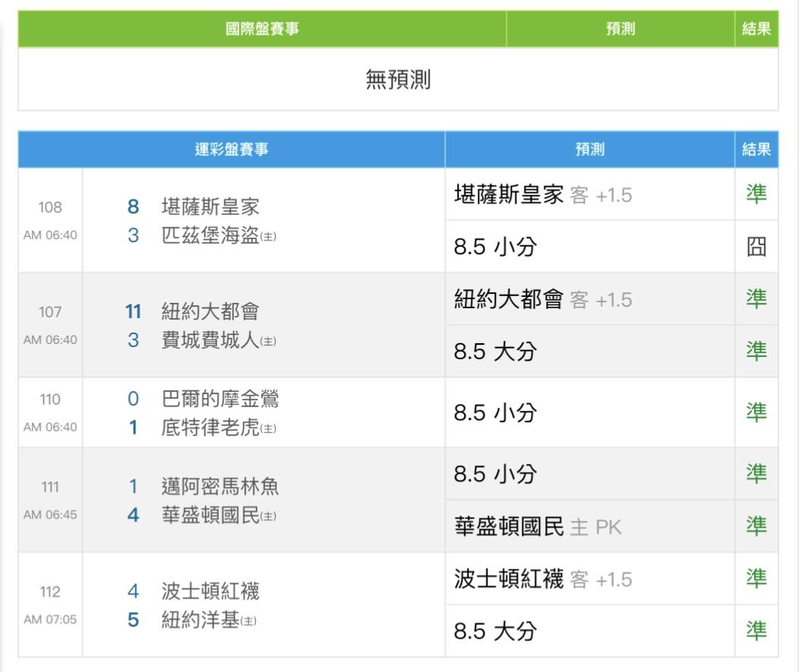The width and height of the screenshot is (805, 672).
Task: Click the 結果 header in the green table
Action: [x=756, y=29]
